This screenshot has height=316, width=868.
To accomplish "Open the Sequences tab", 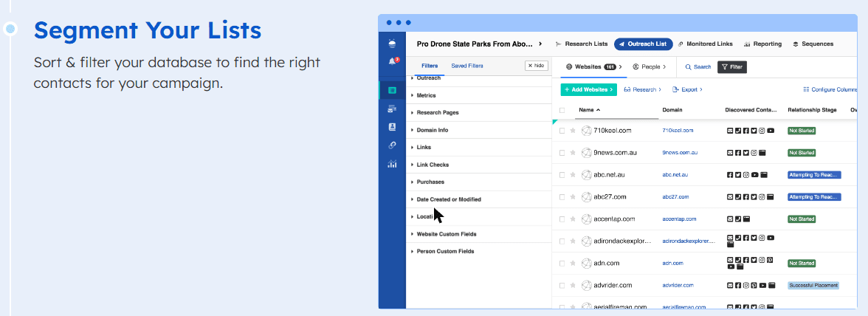I will [x=813, y=44].
